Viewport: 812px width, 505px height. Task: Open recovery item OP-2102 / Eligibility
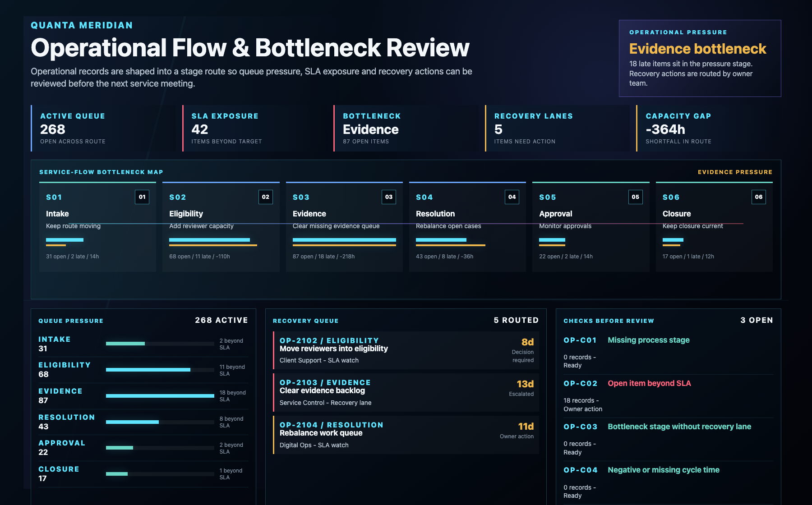pyautogui.click(x=406, y=350)
